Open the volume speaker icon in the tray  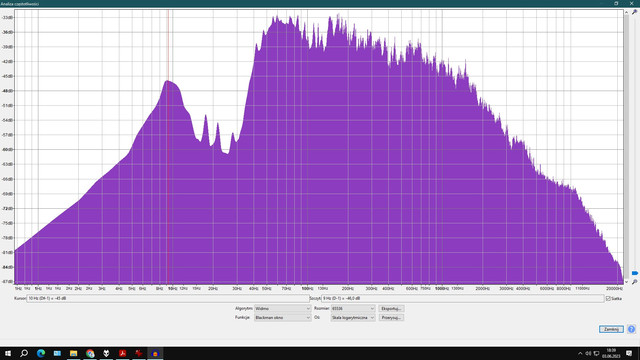pyautogui.click(x=588, y=353)
